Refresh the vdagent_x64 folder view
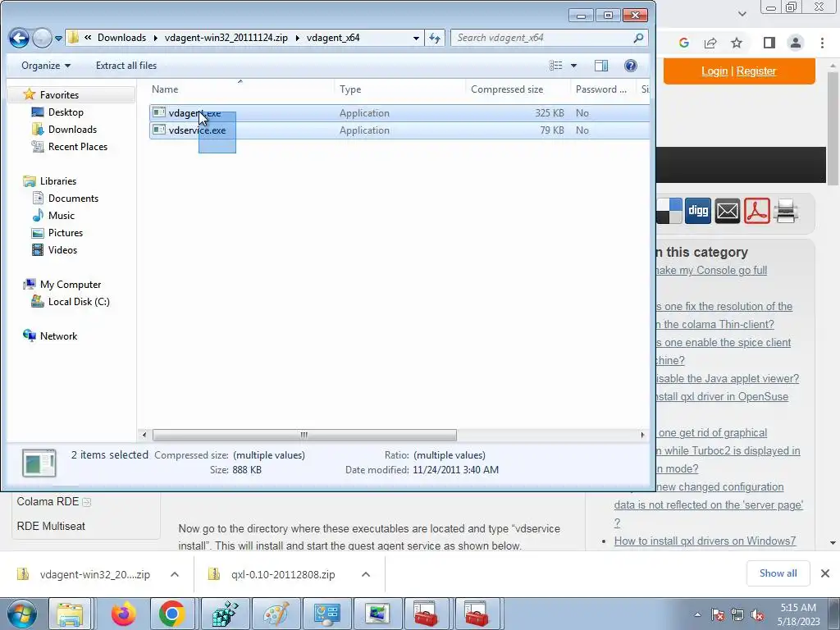The height and width of the screenshot is (630, 840). click(x=435, y=38)
